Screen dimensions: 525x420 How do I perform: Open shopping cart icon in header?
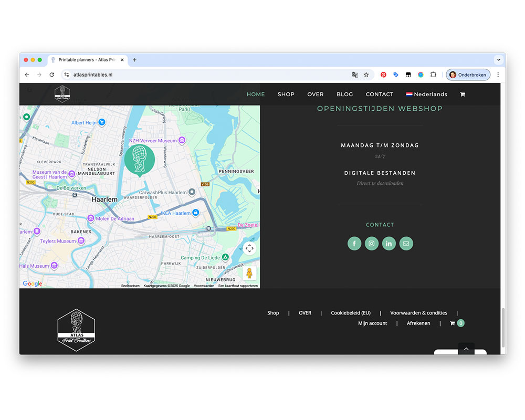point(463,94)
